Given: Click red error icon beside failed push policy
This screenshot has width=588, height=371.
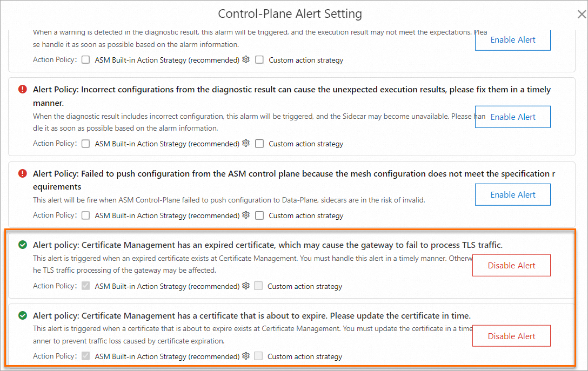Looking at the screenshot, I should (23, 173).
